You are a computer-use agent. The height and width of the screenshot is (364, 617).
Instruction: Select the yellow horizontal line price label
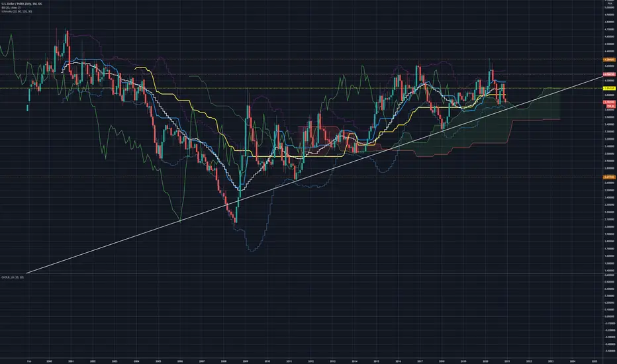click(x=610, y=88)
